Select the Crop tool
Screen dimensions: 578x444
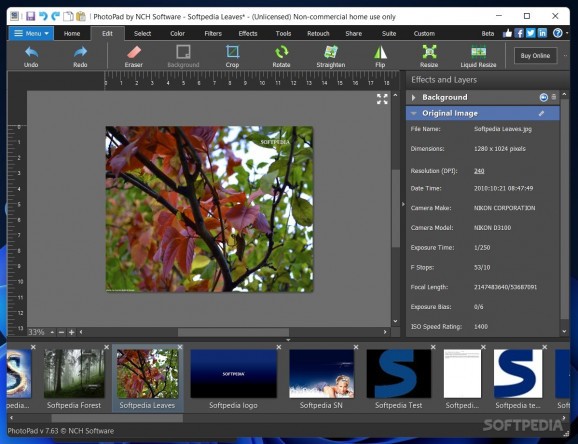(x=232, y=56)
